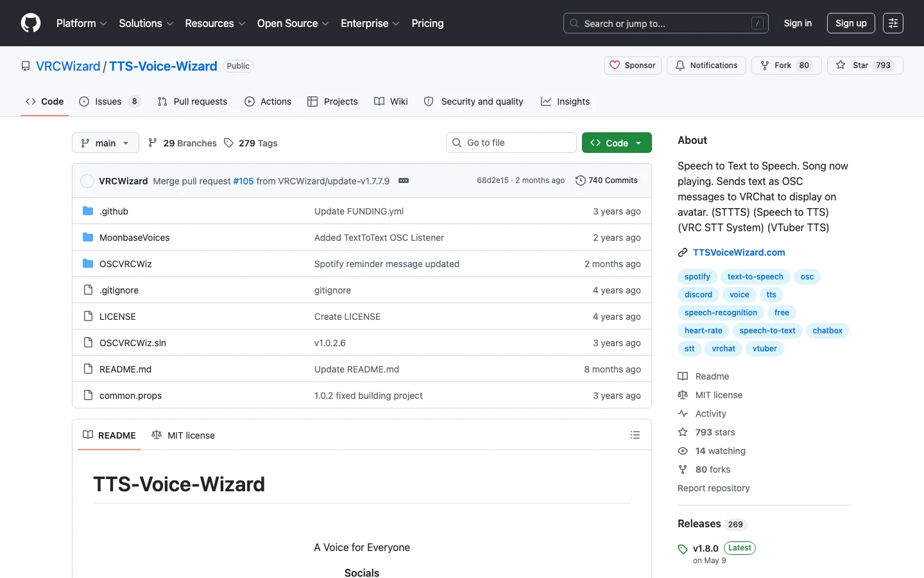Open the LICENSE file
Viewport: 924px width, 578px height.
(117, 317)
